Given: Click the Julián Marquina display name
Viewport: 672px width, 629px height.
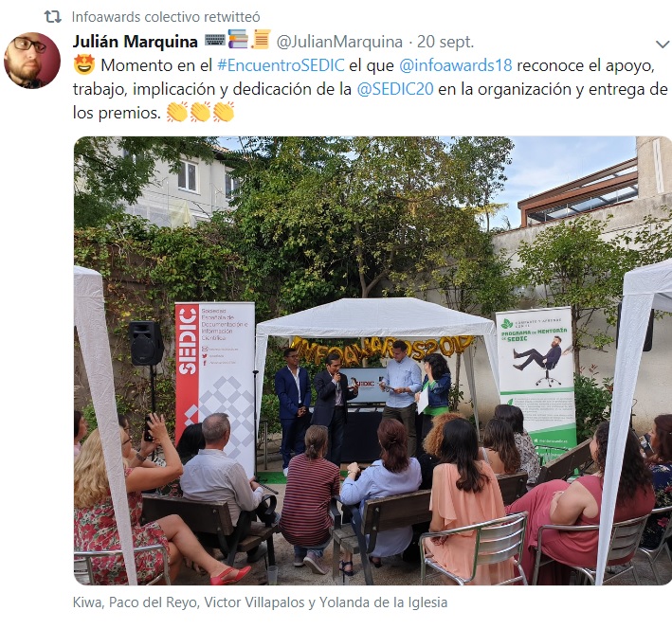Looking at the screenshot, I should [135, 42].
